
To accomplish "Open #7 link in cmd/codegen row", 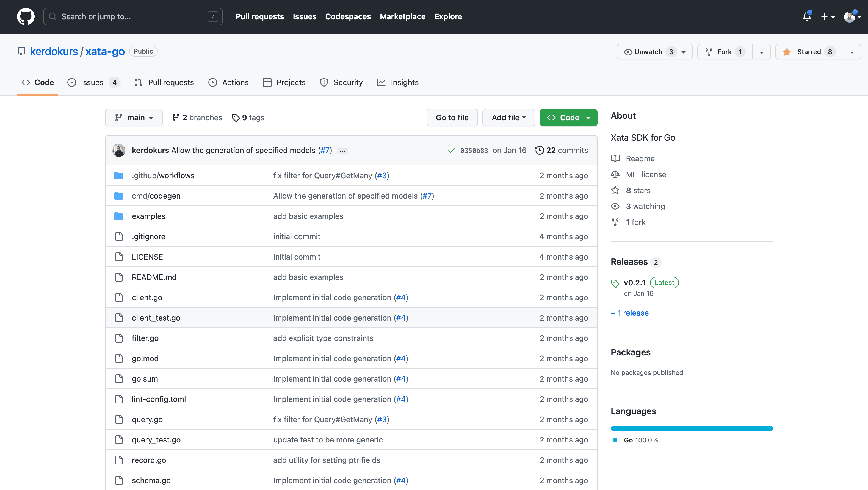I will (427, 196).
